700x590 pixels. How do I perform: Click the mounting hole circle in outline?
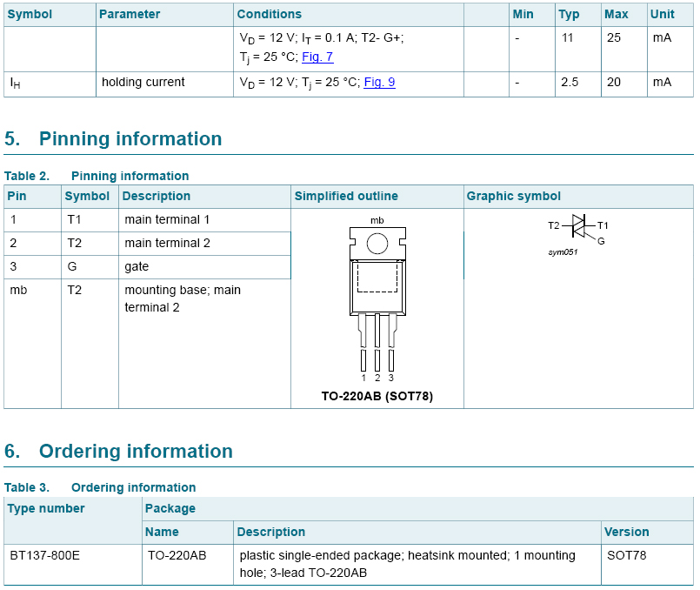377,244
